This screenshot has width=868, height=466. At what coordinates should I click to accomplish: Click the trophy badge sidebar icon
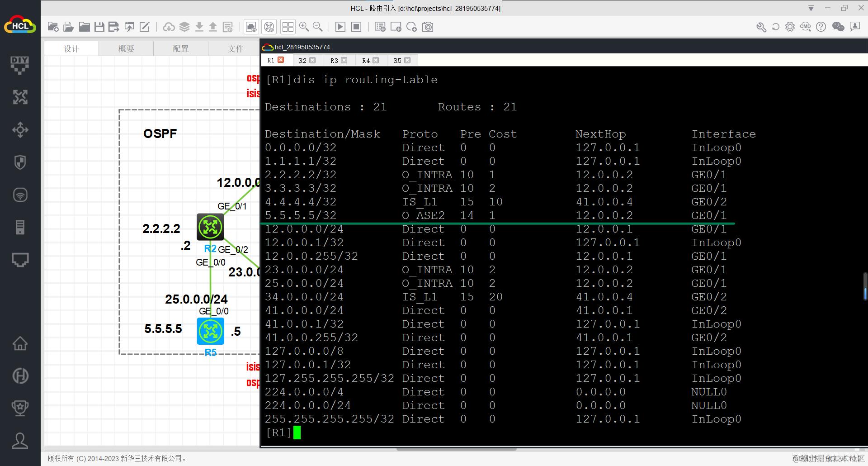coord(20,408)
